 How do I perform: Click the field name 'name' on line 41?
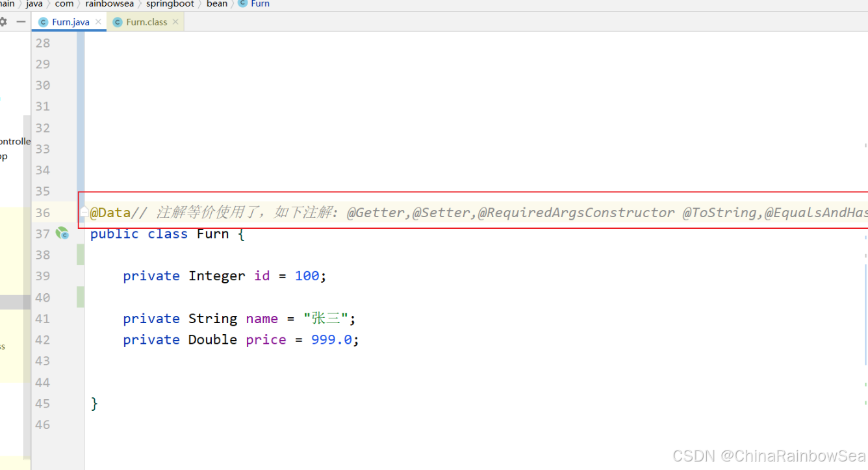point(262,319)
